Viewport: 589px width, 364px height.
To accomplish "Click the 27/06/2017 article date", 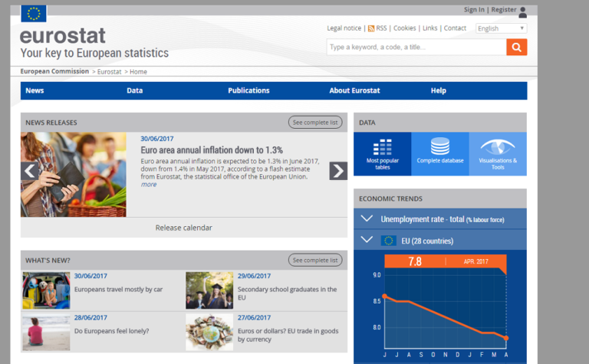I will 254,318.
